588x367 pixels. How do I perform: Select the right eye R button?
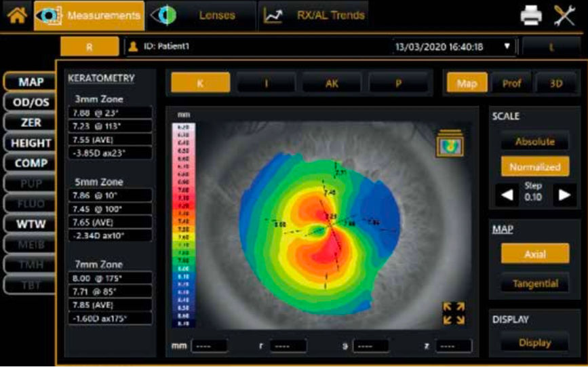tap(90, 47)
